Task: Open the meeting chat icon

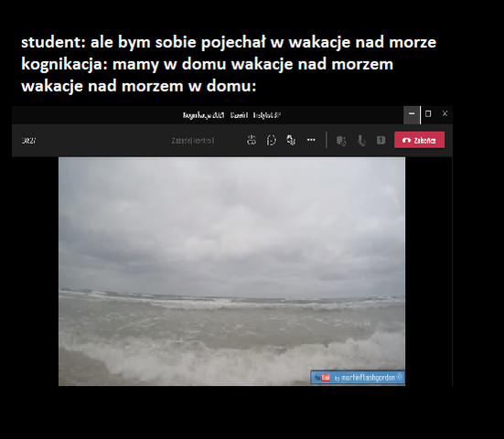Action: (x=272, y=141)
